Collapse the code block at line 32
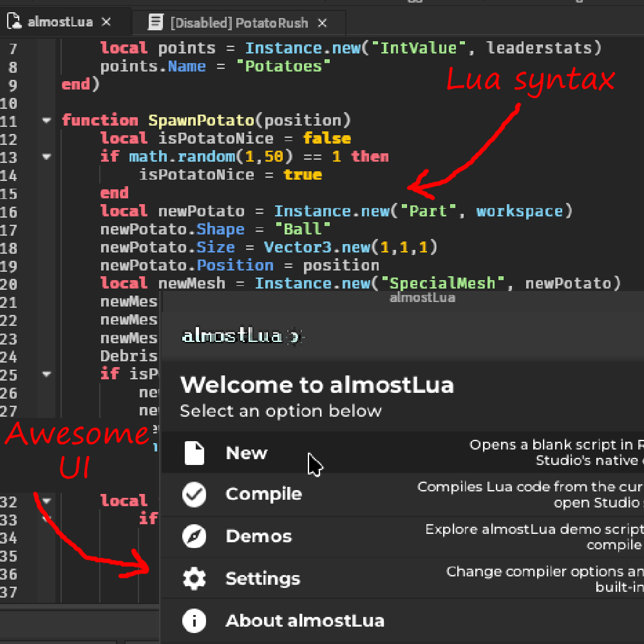644x644 pixels. pos(45,501)
